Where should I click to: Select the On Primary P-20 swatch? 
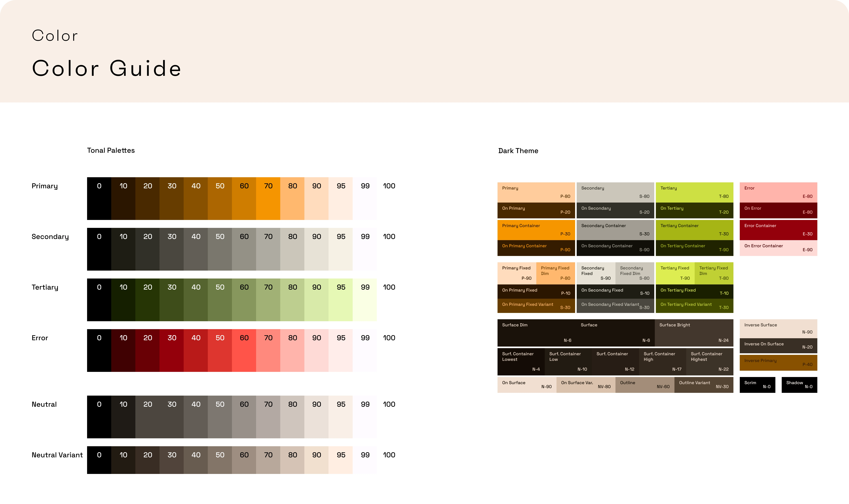pyautogui.click(x=536, y=211)
